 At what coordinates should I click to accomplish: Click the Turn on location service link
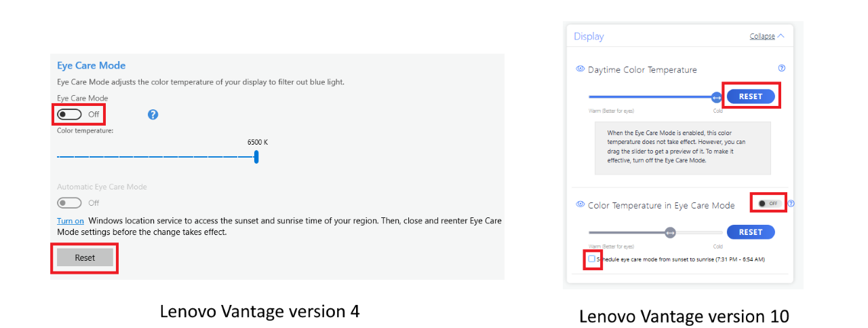(71, 221)
